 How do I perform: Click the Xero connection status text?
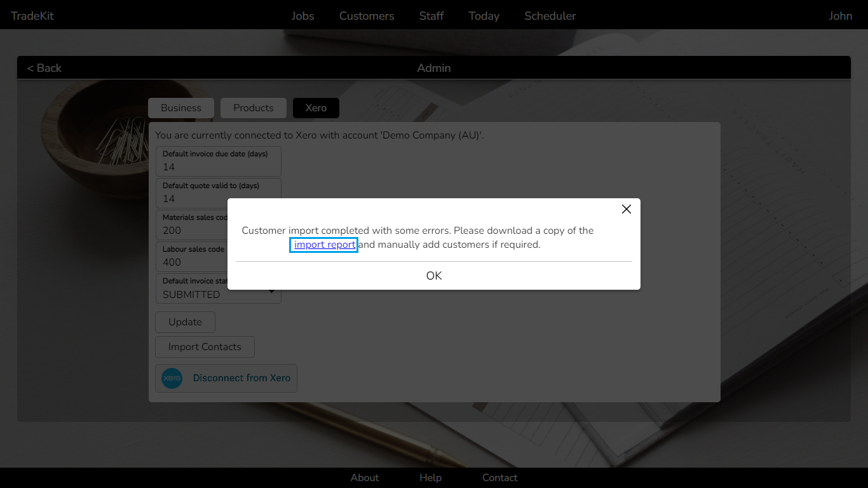(320, 135)
